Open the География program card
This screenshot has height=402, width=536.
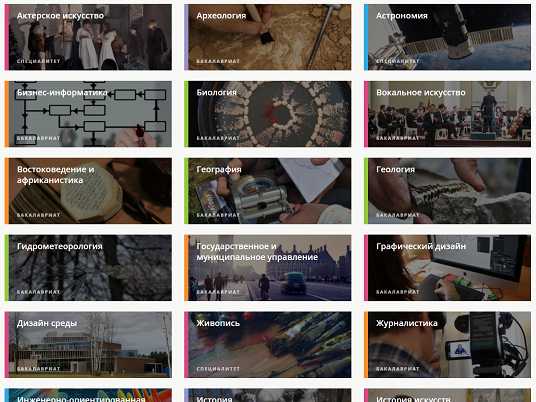[x=268, y=191]
